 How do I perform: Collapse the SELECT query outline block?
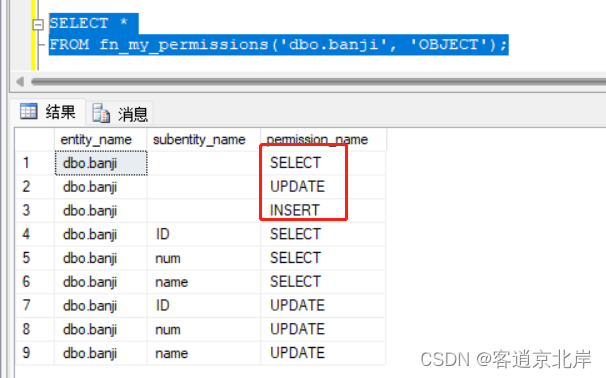38,25
